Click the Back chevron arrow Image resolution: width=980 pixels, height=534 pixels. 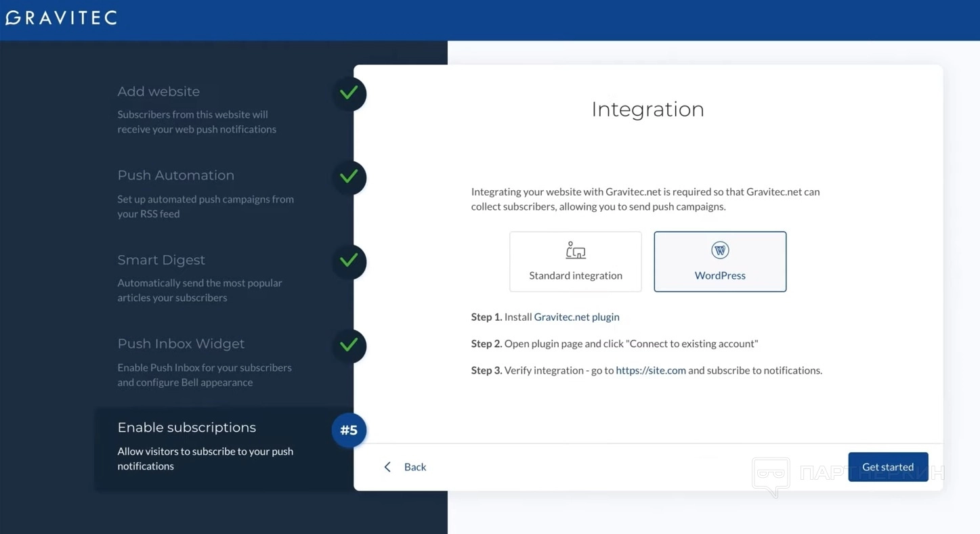pyautogui.click(x=387, y=467)
